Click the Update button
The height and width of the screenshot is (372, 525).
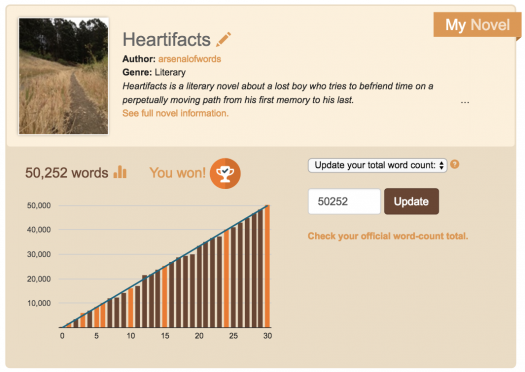point(411,201)
